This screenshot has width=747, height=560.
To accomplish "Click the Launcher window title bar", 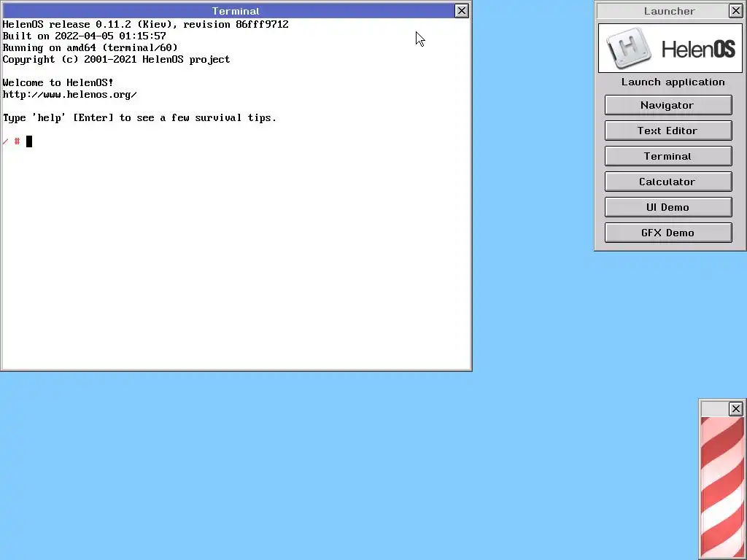I will 662,11.
